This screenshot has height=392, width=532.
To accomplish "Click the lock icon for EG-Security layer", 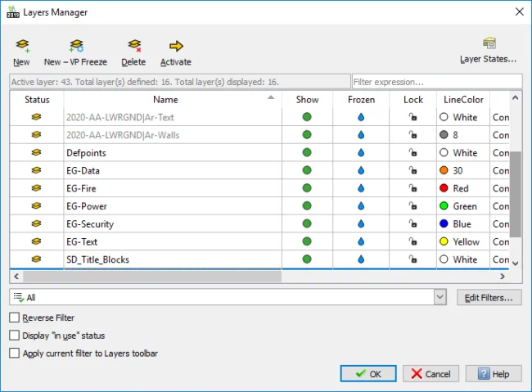I will point(414,224).
